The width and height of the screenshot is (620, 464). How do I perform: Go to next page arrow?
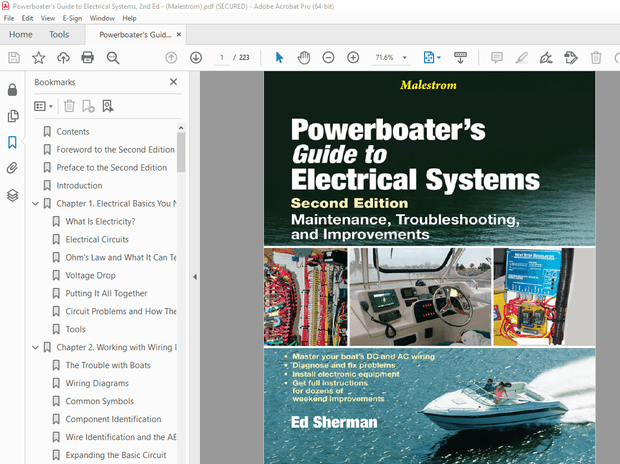[196, 58]
